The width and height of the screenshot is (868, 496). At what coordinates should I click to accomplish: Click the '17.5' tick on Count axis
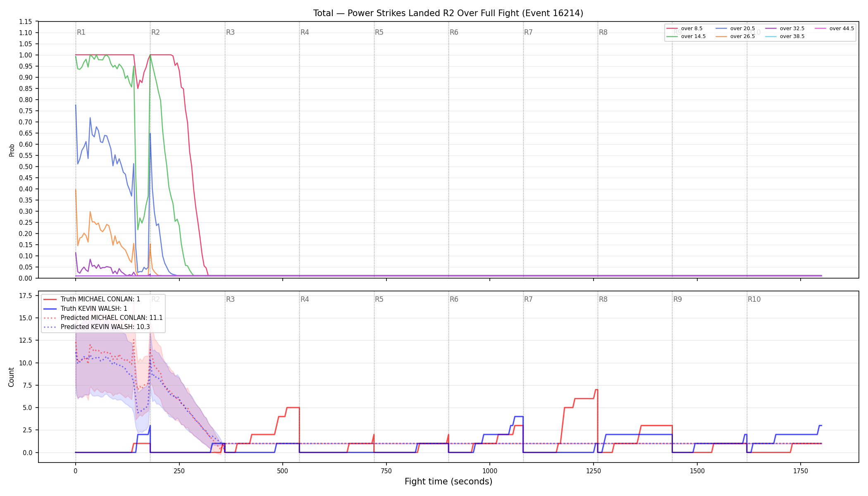pyautogui.click(x=26, y=296)
